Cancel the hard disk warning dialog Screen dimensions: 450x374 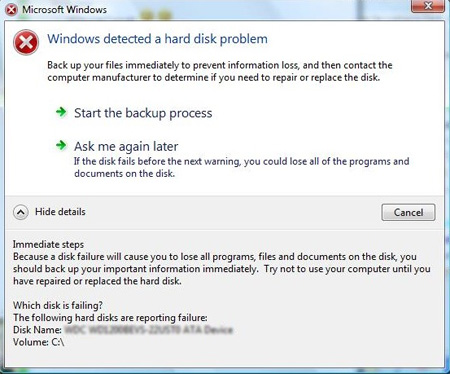[x=408, y=212]
